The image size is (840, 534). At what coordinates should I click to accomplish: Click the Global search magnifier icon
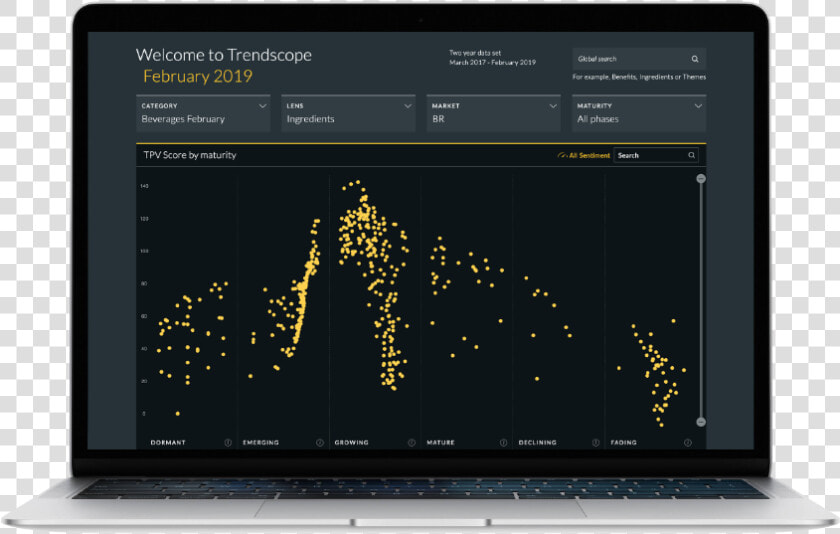pyautogui.click(x=695, y=59)
